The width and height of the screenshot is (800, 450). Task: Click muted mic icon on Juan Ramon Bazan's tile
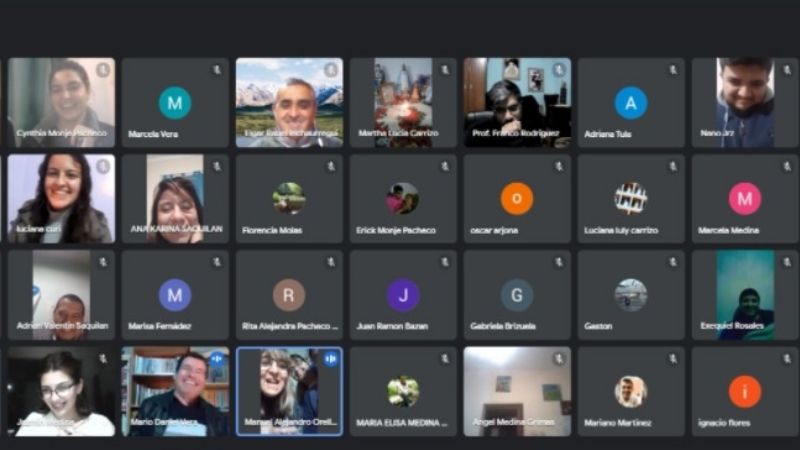pyautogui.click(x=445, y=262)
